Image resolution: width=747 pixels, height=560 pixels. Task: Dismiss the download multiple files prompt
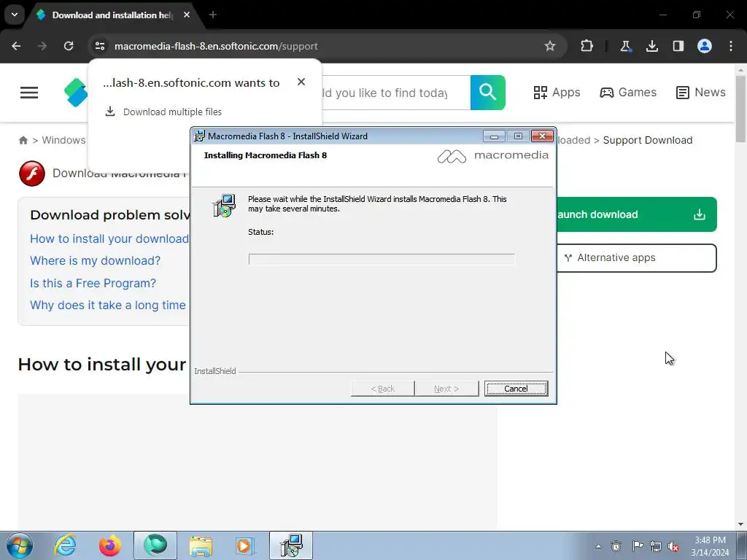pyautogui.click(x=301, y=82)
